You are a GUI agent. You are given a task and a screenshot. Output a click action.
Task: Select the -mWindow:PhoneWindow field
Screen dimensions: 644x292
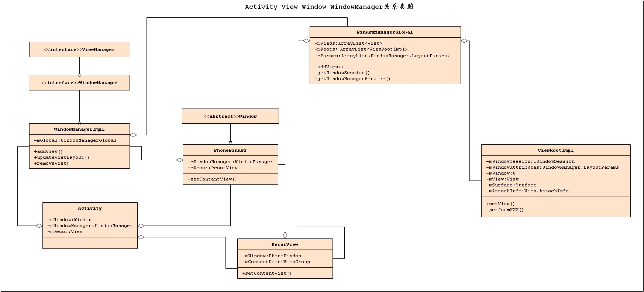coord(272,256)
